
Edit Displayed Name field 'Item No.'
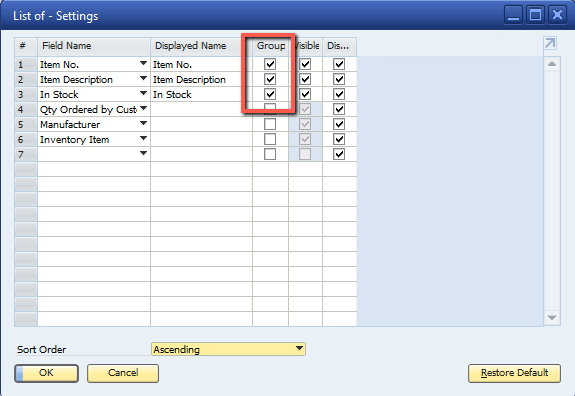tap(201, 65)
